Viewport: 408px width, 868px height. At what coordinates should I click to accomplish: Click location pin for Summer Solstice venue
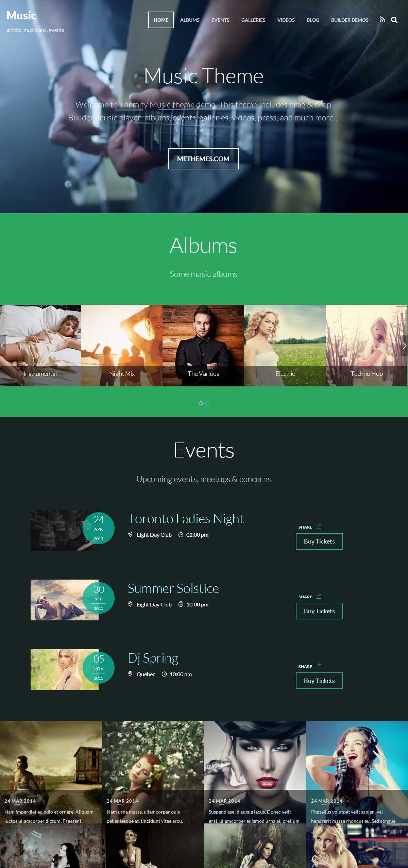tap(130, 604)
